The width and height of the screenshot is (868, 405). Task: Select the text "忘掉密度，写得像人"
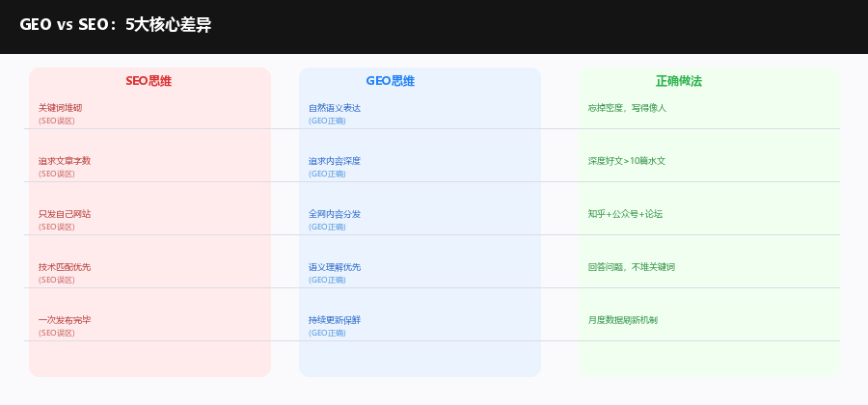(x=627, y=108)
